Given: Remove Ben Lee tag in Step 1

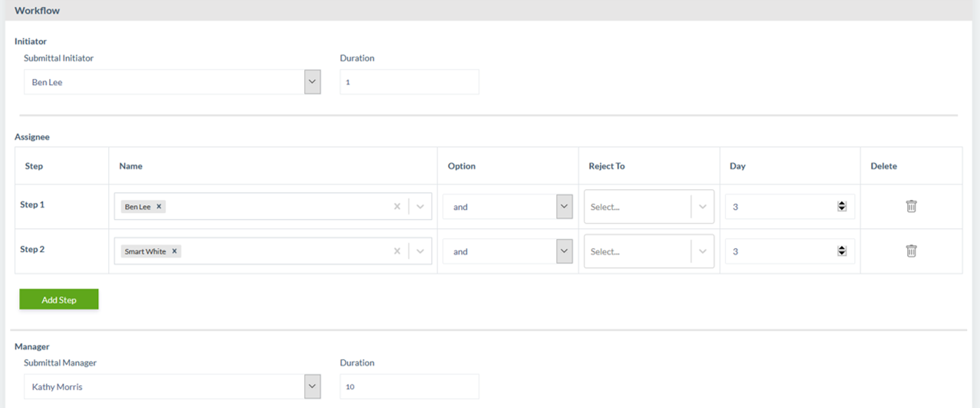Looking at the screenshot, I should click(159, 207).
